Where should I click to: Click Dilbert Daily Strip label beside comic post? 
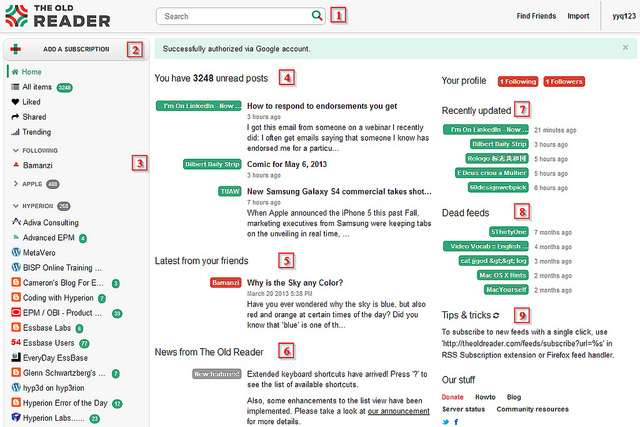coord(212,164)
